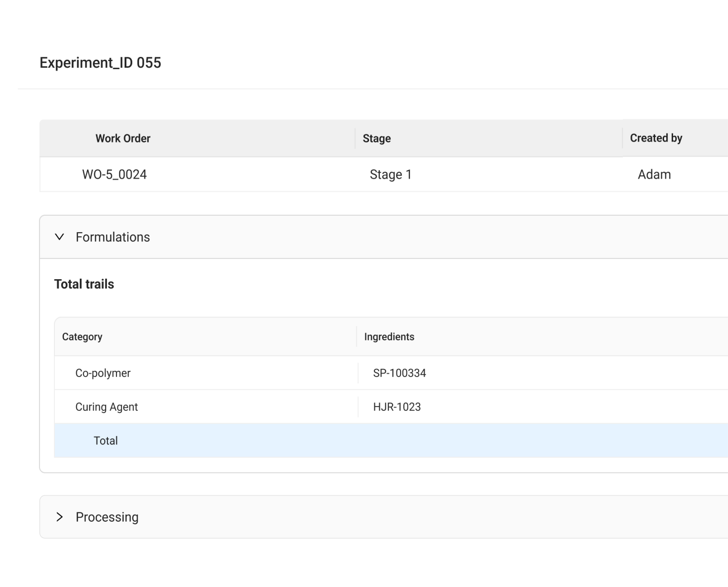
Task: Click column divider between Category and Ingredients
Action: click(356, 337)
